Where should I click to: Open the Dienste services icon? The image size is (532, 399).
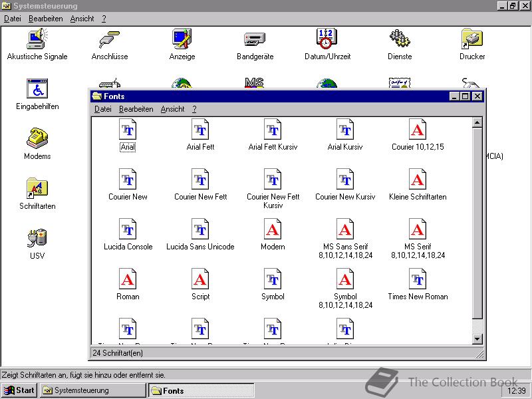tap(400, 39)
